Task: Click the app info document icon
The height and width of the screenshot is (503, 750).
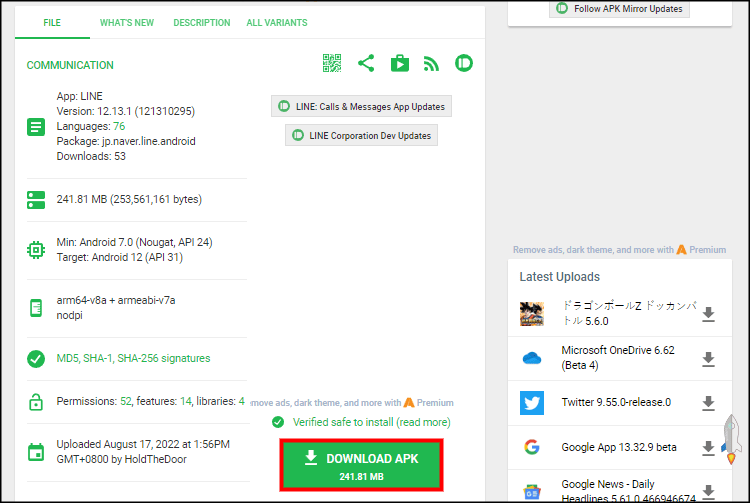Action: click(x=36, y=127)
